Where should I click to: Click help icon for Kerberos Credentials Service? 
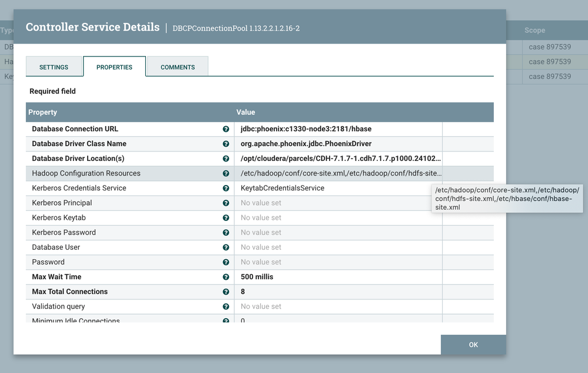(x=225, y=189)
